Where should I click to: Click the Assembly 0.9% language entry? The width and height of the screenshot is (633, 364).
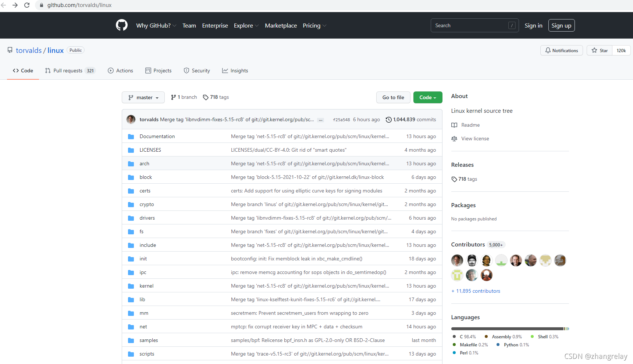point(503,337)
